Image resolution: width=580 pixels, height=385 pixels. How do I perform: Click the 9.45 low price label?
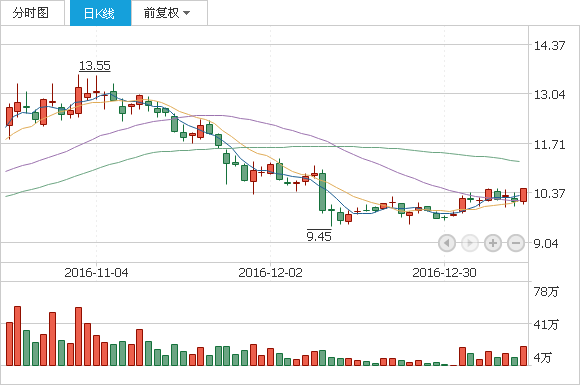(319, 236)
